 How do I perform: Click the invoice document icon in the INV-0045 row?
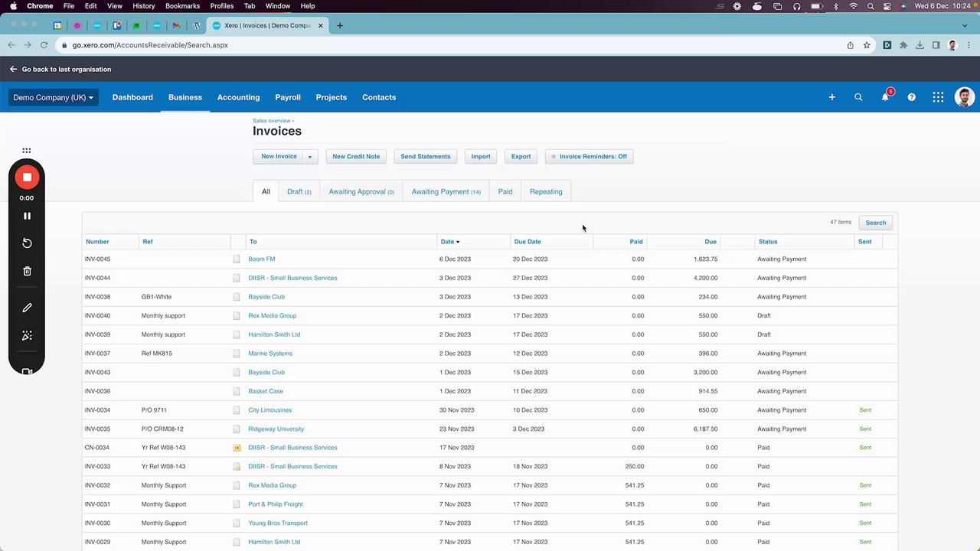tap(237, 259)
